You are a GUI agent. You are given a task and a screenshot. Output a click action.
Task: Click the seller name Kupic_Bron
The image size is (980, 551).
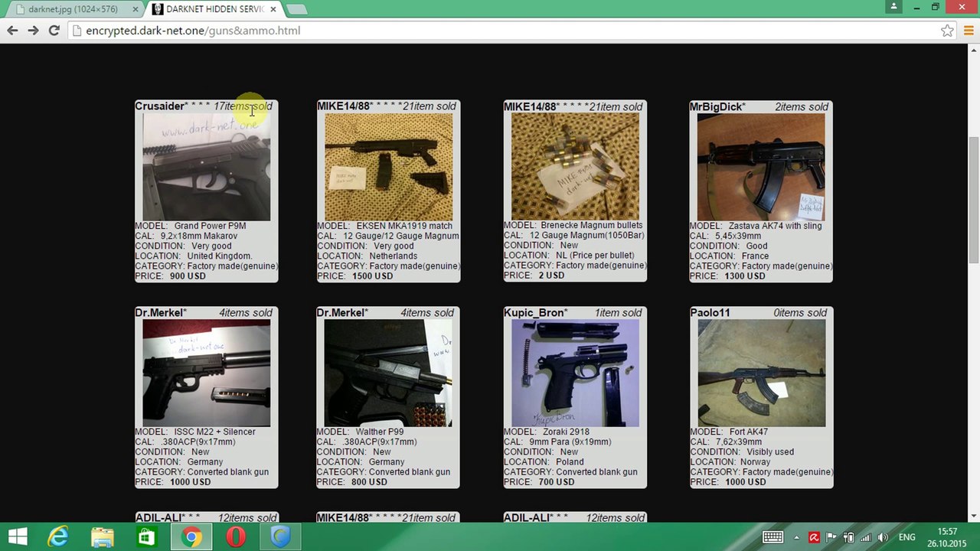(534, 312)
